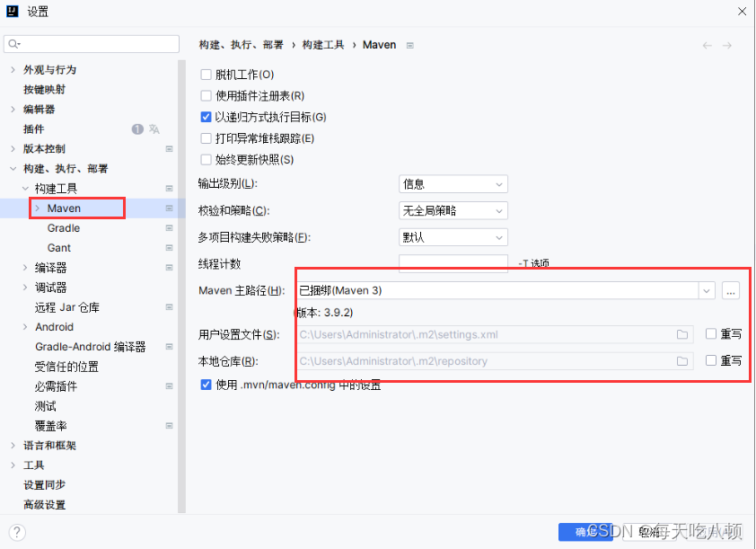Expand the Maven tree node arrow
The height and width of the screenshot is (549, 756).
(x=37, y=208)
